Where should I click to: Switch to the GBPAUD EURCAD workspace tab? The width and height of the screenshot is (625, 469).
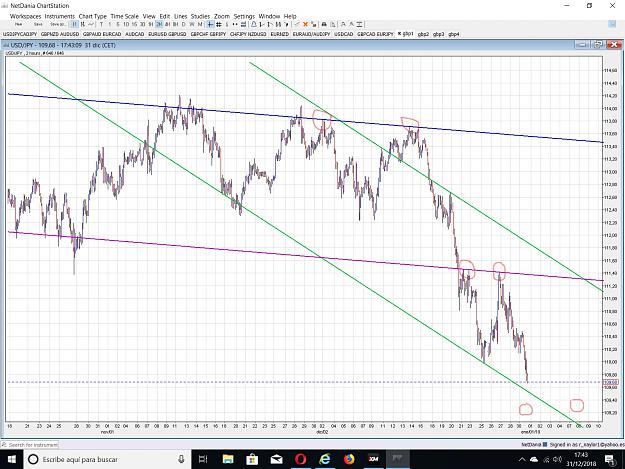(x=102, y=34)
